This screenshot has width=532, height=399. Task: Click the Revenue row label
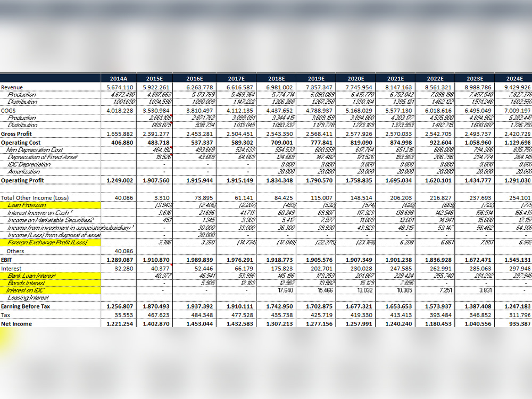pyautogui.click(x=12, y=87)
